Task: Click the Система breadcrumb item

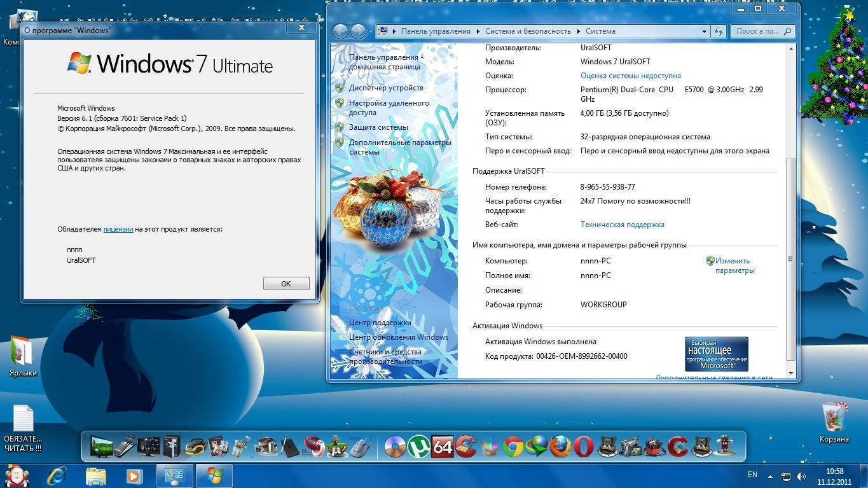Action: tap(600, 31)
